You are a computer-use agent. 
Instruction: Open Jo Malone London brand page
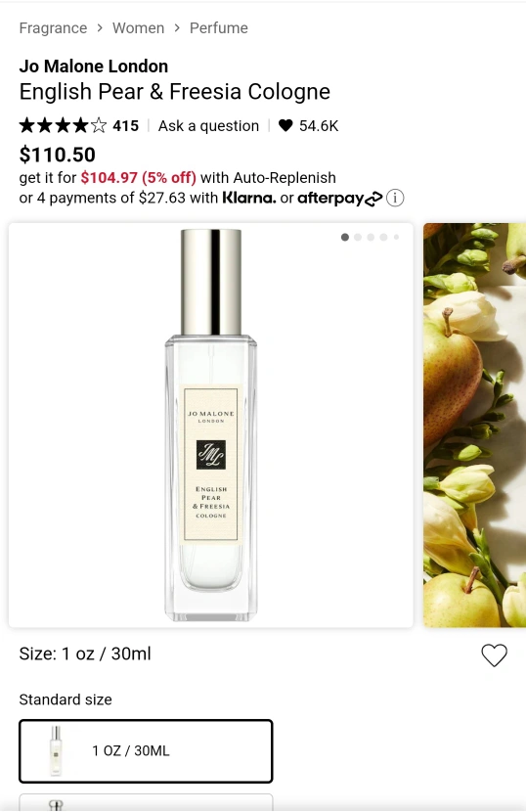[x=94, y=67]
